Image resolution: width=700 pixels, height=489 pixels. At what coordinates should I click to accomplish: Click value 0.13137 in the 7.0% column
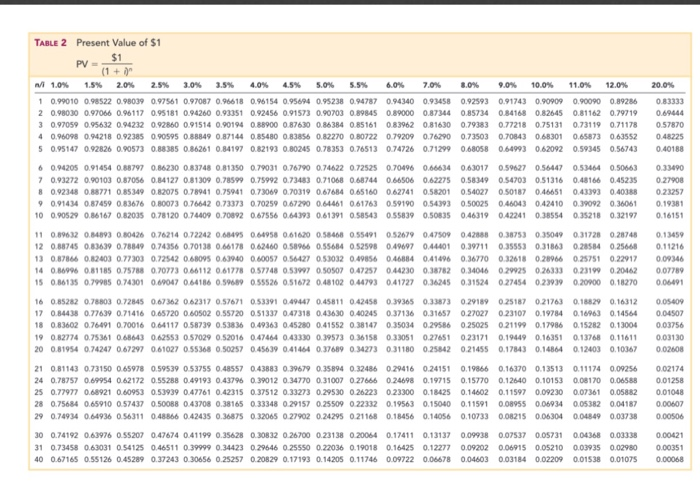coord(437,435)
